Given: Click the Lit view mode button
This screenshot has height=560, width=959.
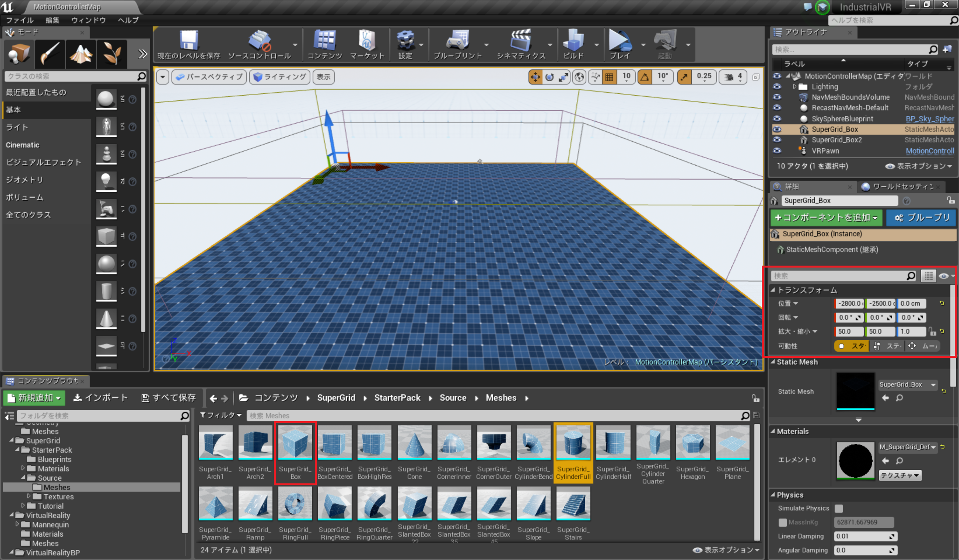Looking at the screenshot, I should (280, 77).
